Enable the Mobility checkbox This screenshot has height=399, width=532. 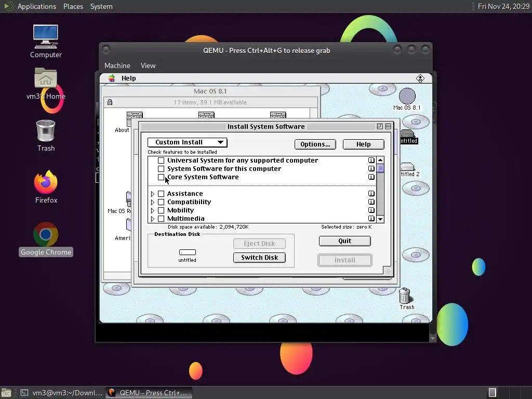pyautogui.click(x=161, y=210)
